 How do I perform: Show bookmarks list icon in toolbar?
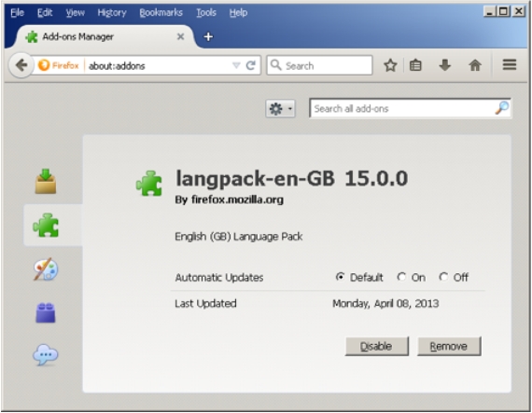(x=415, y=65)
